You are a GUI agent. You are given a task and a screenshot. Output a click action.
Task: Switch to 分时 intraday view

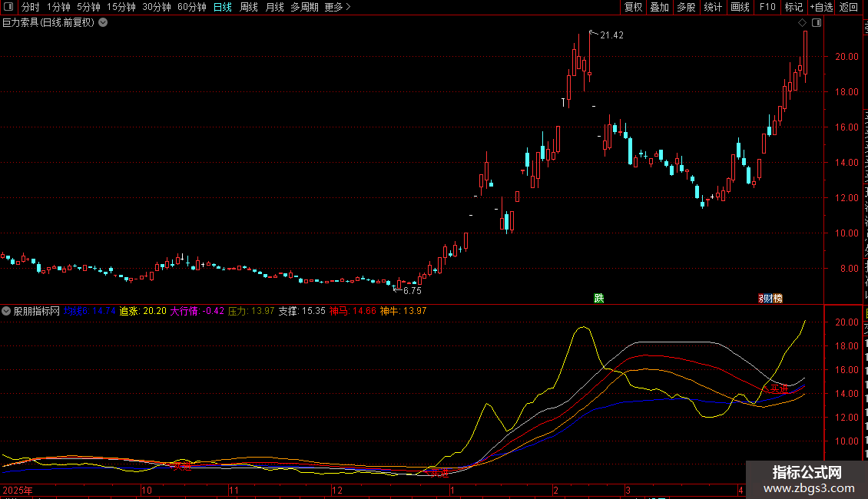[x=31, y=7]
